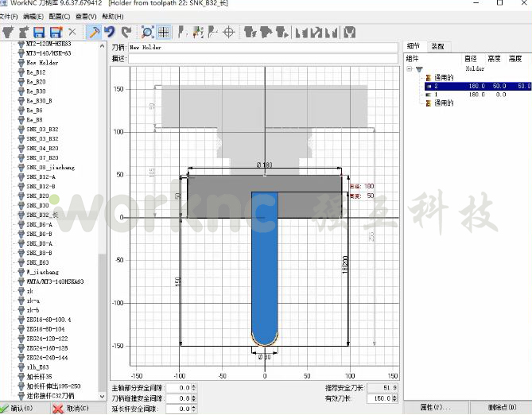Click the 属性 properties button
The image size is (532, 415).
point(431,407)
